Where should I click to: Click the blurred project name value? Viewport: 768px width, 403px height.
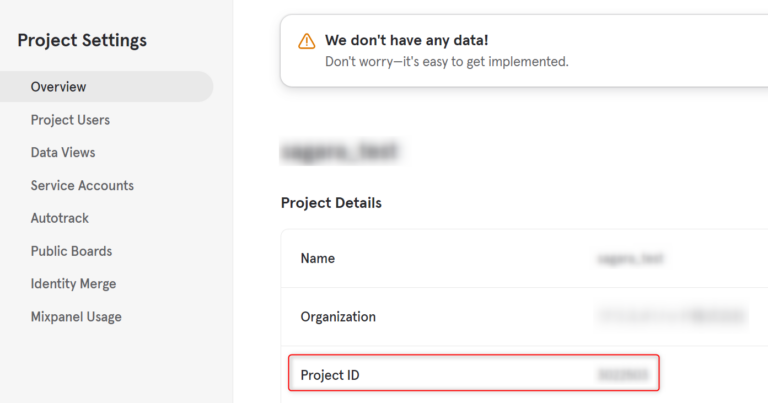[630, 258]
